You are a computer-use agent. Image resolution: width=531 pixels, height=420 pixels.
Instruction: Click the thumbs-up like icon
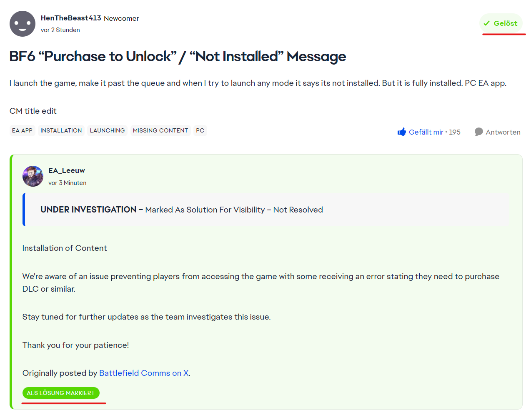401,132
